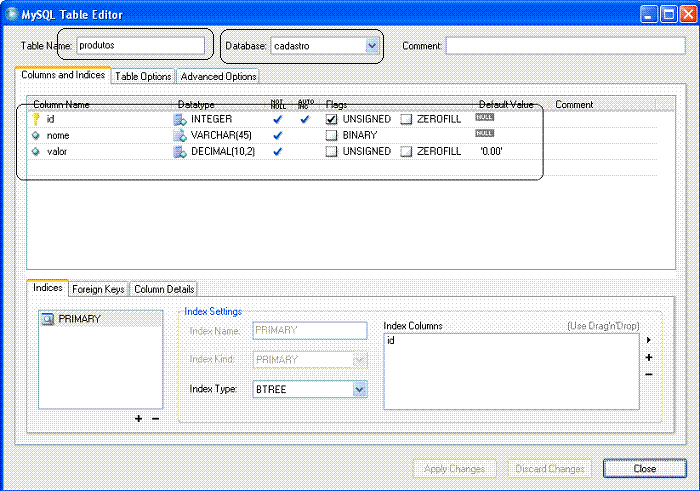Image resolution: width=700 pixels, height=491 pixels.
Task: Click the nome column name cell
Action: tap(58, 135)
